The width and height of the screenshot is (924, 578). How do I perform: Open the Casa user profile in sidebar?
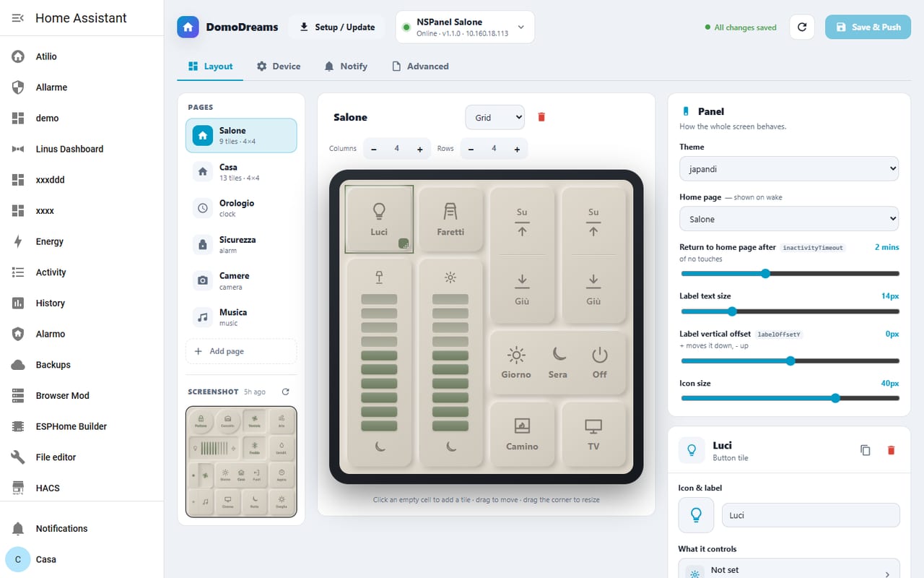(82, 559)
